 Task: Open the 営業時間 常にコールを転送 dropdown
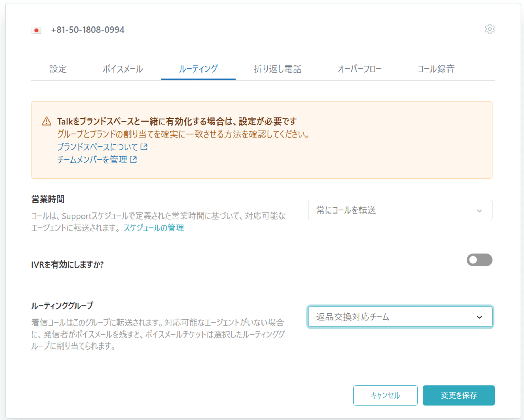coord(400,210)
